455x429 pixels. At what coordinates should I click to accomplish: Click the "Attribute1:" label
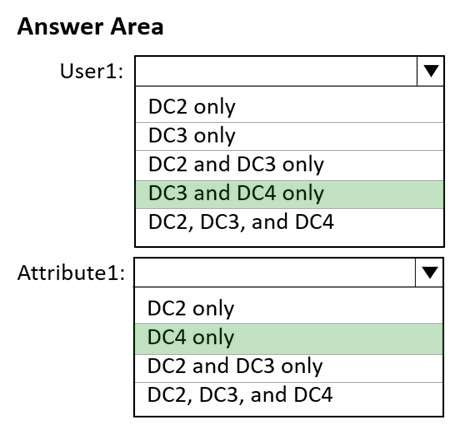(71, 273)
